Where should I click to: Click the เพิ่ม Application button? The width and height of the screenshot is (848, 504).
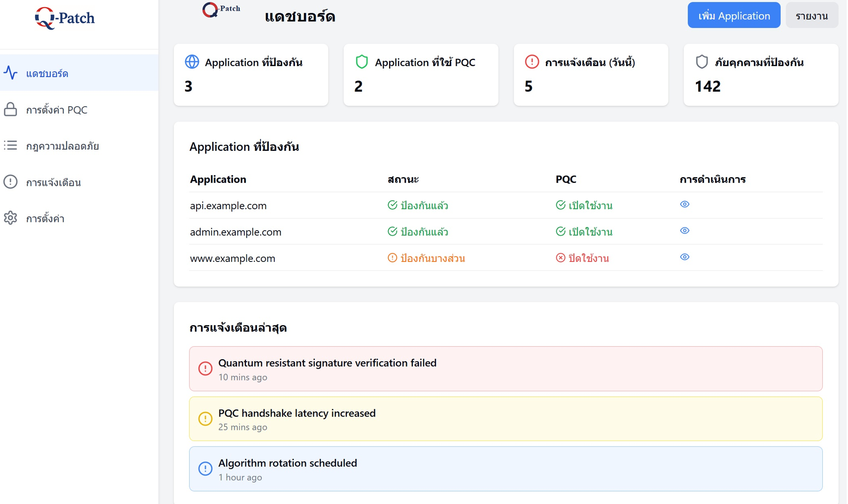point(734,16)
